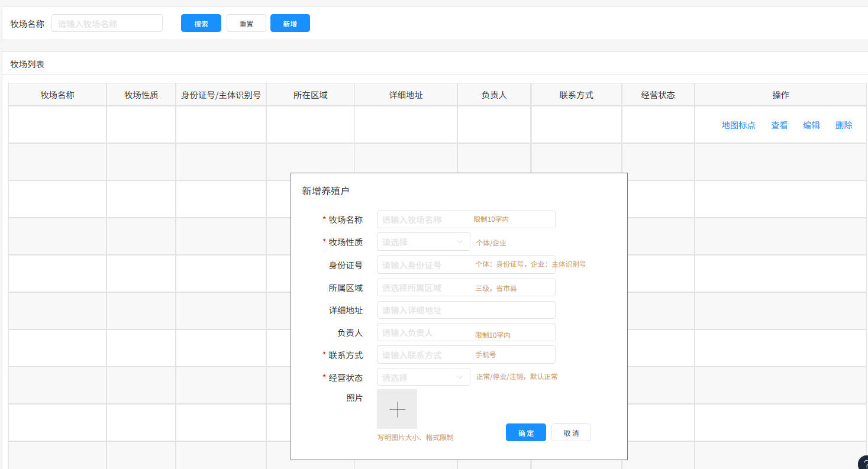Open the 所属区域 region selector

466,287
